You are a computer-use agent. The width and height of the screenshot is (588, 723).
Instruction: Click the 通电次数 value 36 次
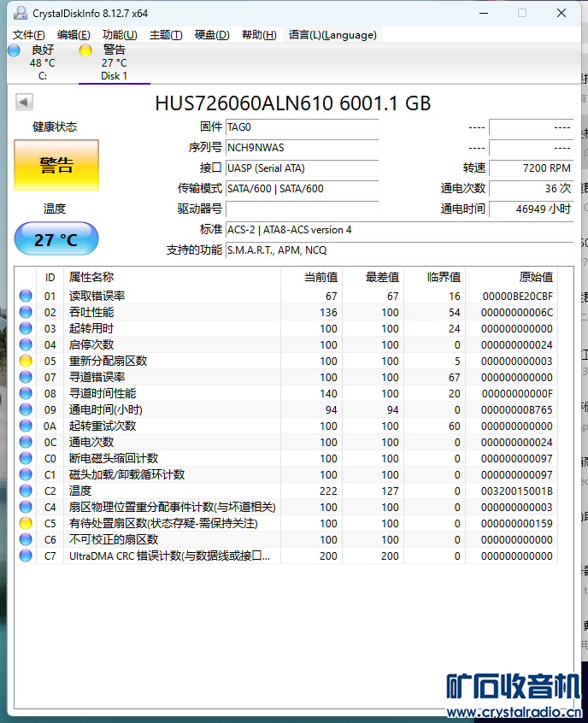tap(532, 189)
